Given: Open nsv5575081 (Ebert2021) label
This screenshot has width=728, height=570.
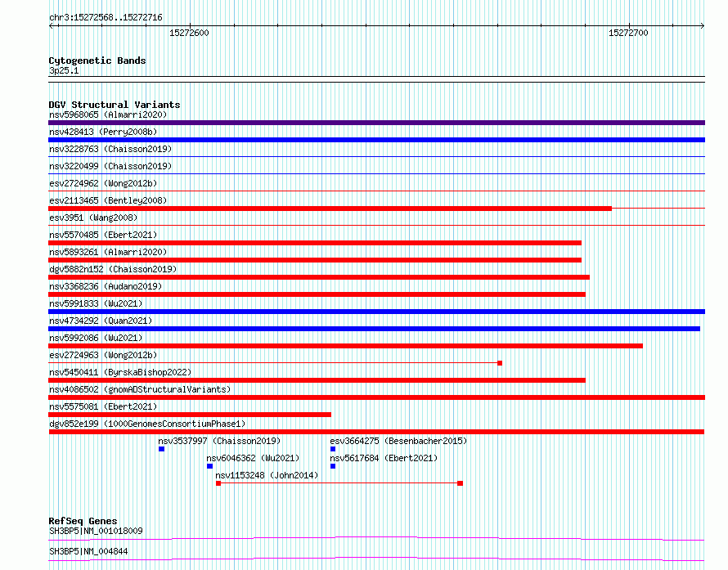Looking at the screenshot, I should coord(103,406).
